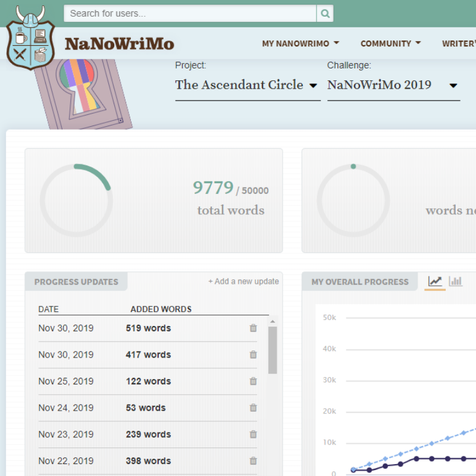This screenshot has height=476, width=476.
Task: Click the search magnifier button
Action: [325, 13]
